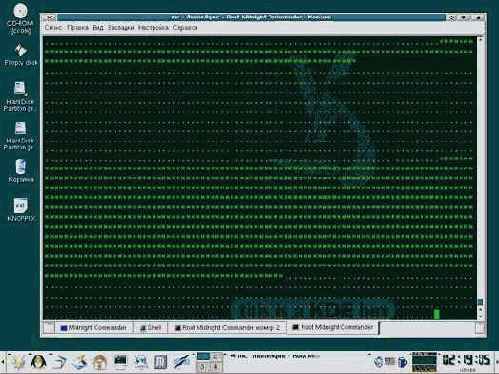Click the Konsole taskbar entry
Image resolution: width=499 pixels, height=374 pixels.
pos(275,356)
